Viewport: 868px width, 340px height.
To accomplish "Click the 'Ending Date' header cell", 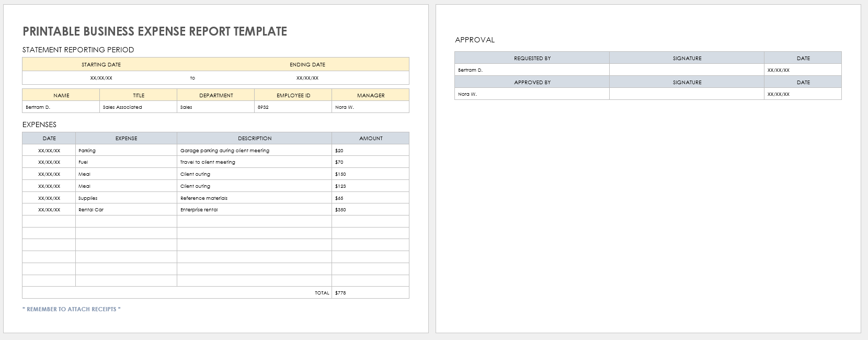I will coord(307,64).
